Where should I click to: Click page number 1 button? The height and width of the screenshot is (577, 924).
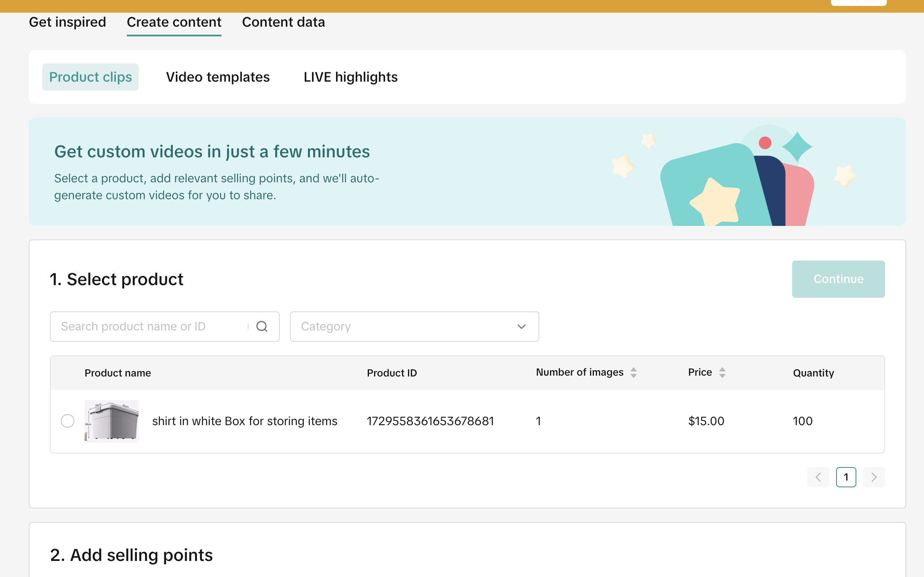pyautogui.click(x=846, y=477)
